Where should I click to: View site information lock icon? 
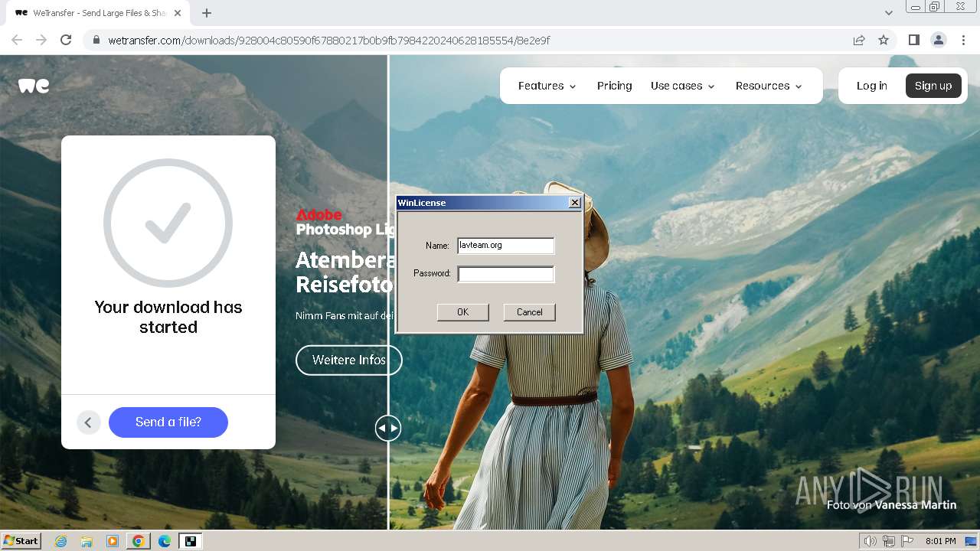[x=96, y=40]
